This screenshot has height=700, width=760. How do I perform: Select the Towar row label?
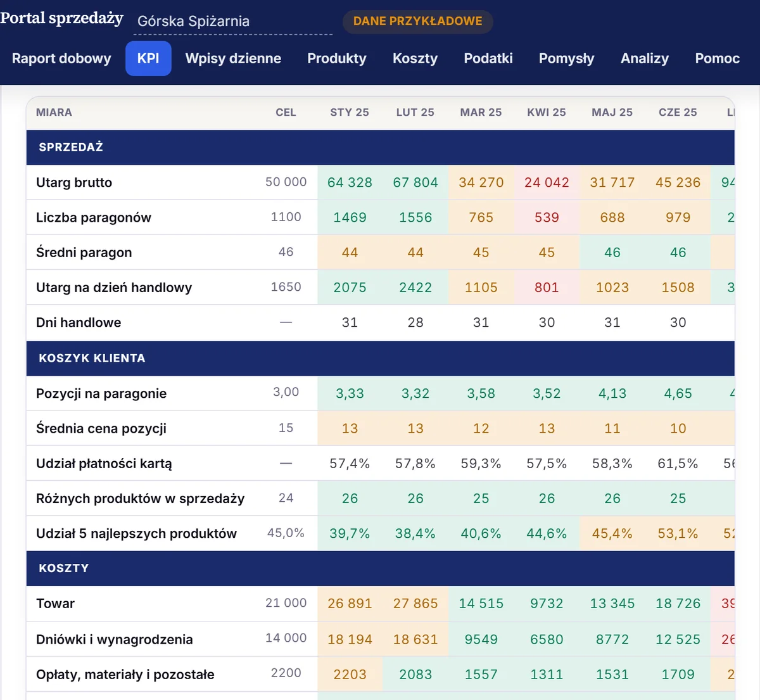[x=55, y=604]
